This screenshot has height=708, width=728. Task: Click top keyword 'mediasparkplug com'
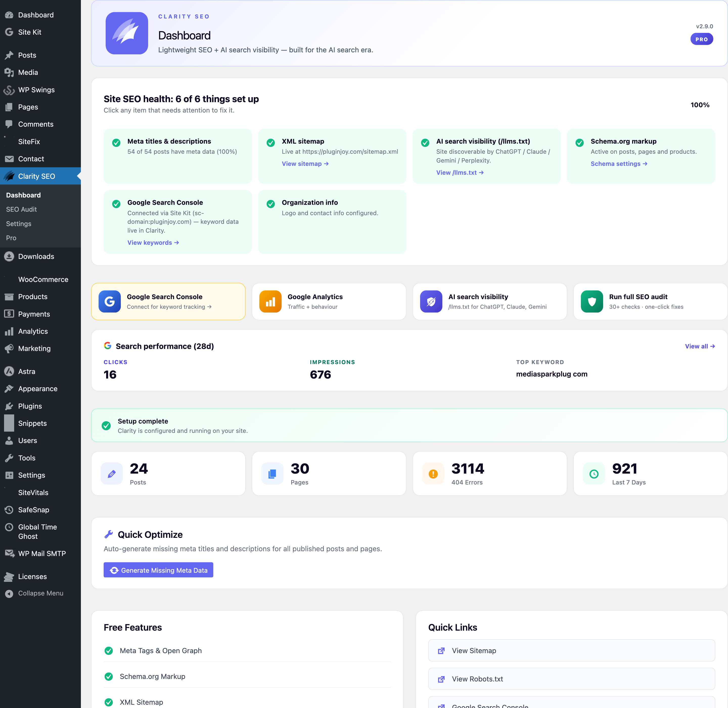tap(552, 374)
